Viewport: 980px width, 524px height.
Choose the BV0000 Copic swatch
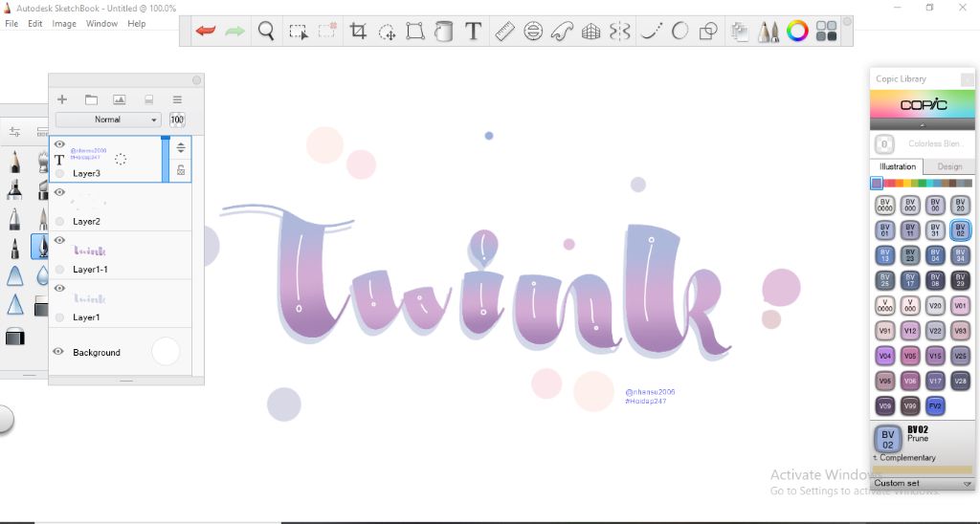tap(885, 206)
